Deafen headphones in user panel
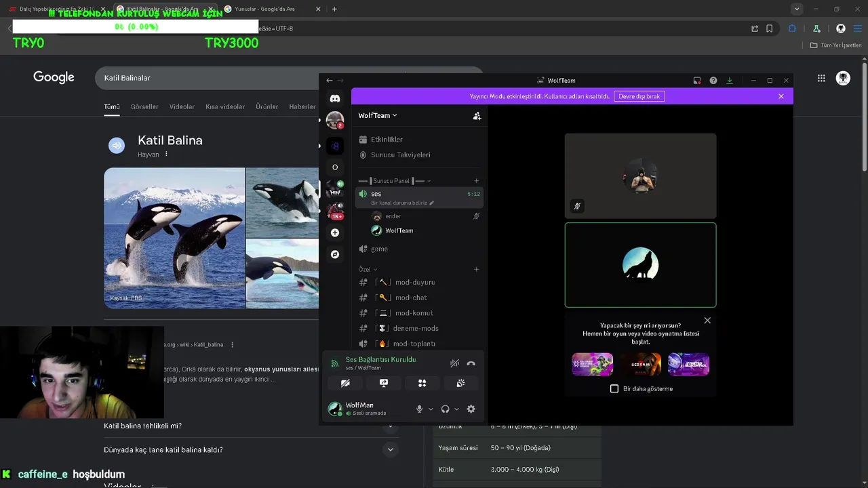The image size is (868, 488). coord(445,409)
